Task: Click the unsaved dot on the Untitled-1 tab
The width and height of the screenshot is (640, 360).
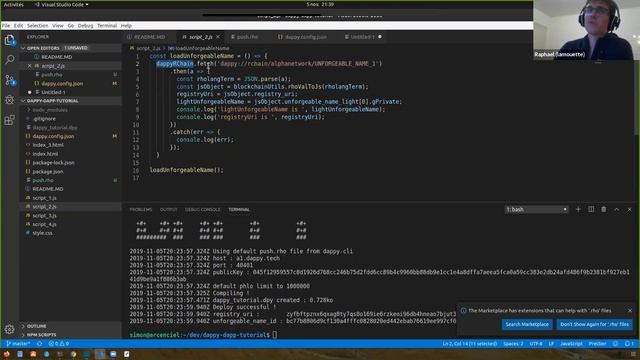Action: tap(380, 37)
